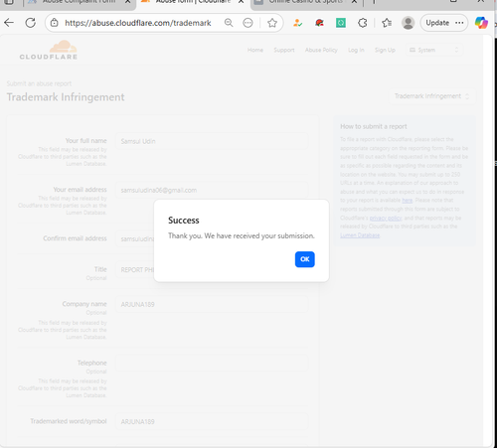The height and width of the screenshot is (448, 497).
Task: Bookmark this page with the star icon
Action: (272, 23)
